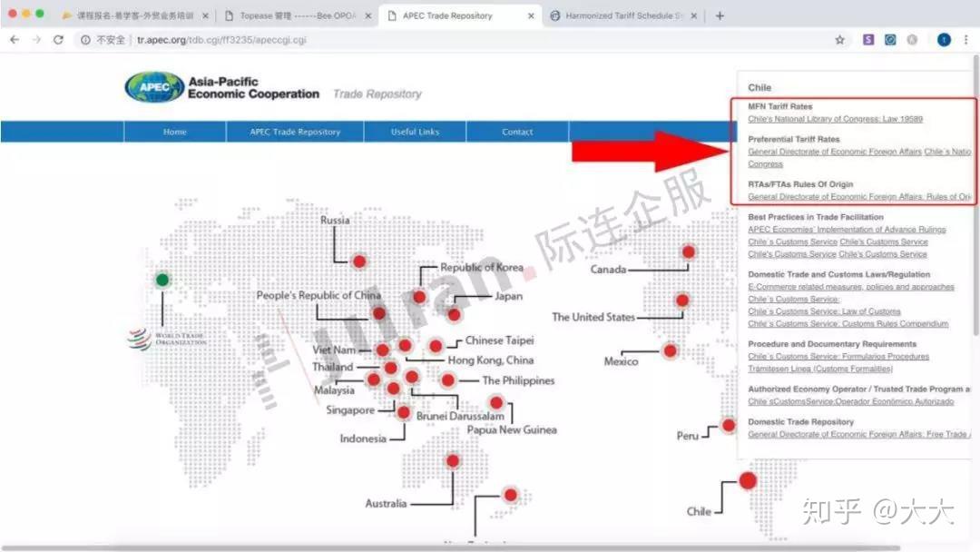The width and height of the screenshot is (980, 552).
Task: Click the vertical page scrollbar
Action: pos(975,193)
